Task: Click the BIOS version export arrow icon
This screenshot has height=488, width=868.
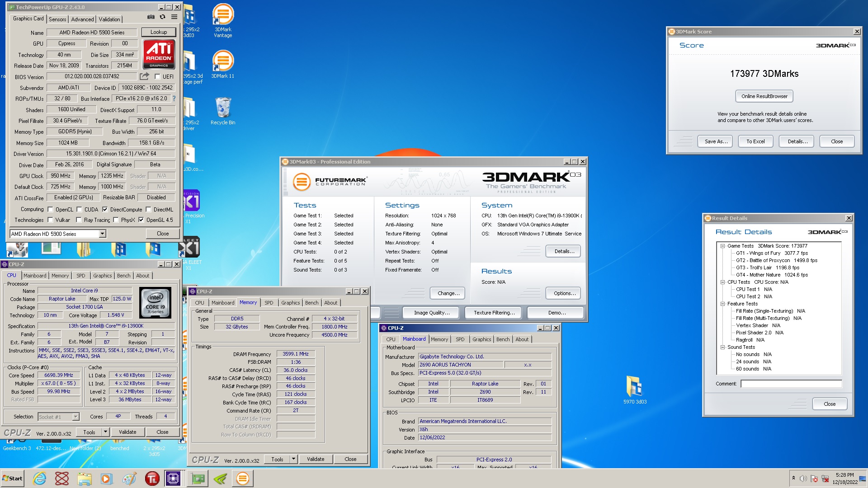Action: [x=144, y=76]
